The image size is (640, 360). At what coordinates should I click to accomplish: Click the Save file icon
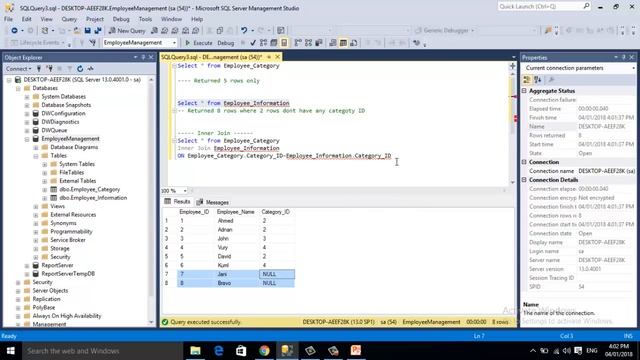(87, 31)
